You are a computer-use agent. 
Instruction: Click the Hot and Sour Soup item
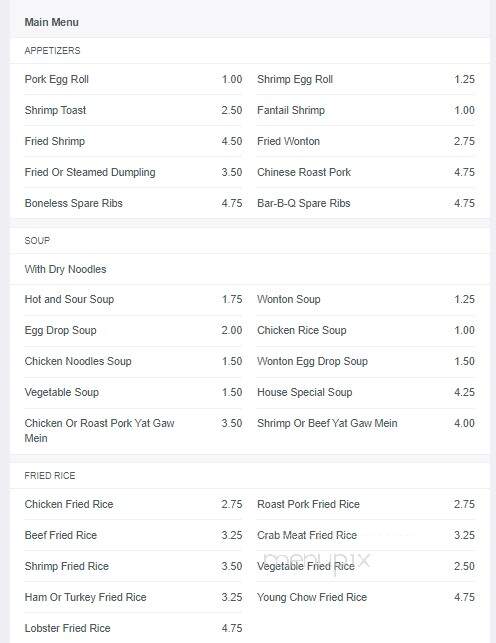tap(69, 299)
